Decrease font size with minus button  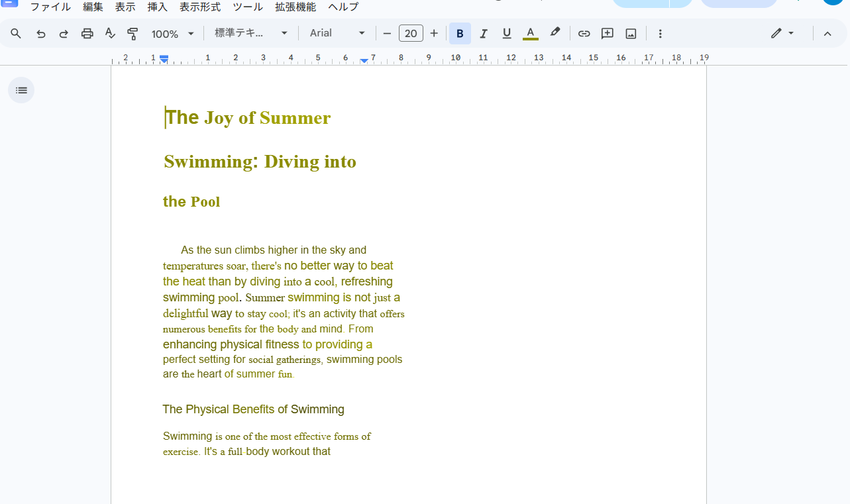388,34
